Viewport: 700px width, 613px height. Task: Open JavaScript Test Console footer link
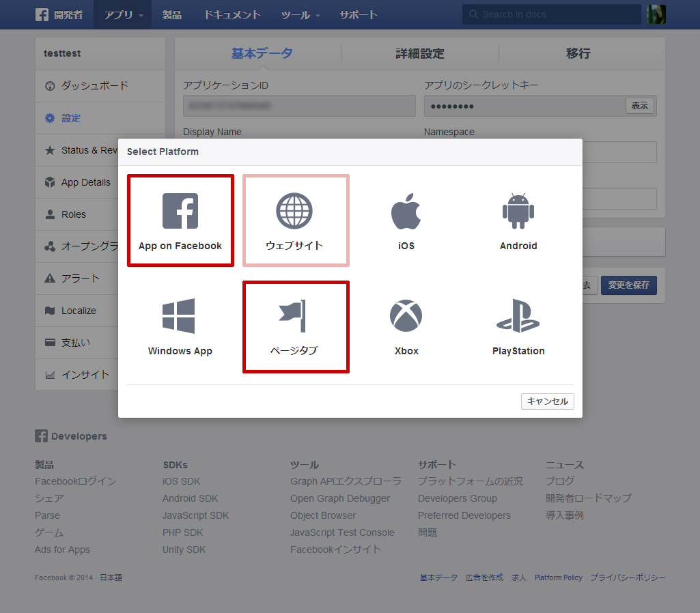tap(342, 532)
